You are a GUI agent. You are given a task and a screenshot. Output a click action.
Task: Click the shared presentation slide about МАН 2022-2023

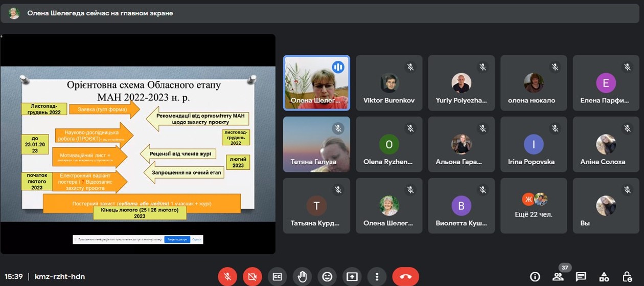137,144
